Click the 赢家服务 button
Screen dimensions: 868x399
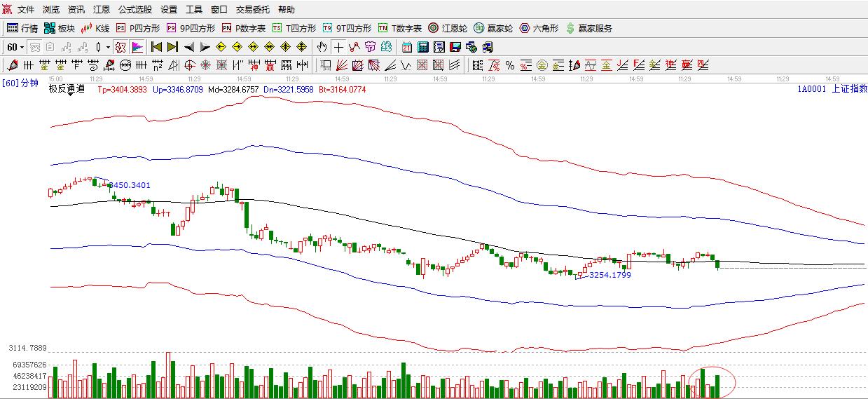(x=588, y=29)
